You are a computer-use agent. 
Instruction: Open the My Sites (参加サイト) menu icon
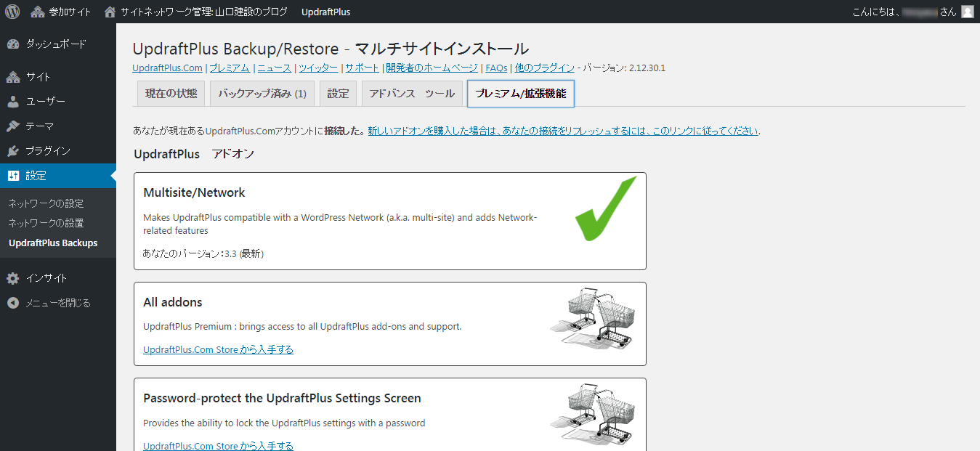click(x=38, y=12)
